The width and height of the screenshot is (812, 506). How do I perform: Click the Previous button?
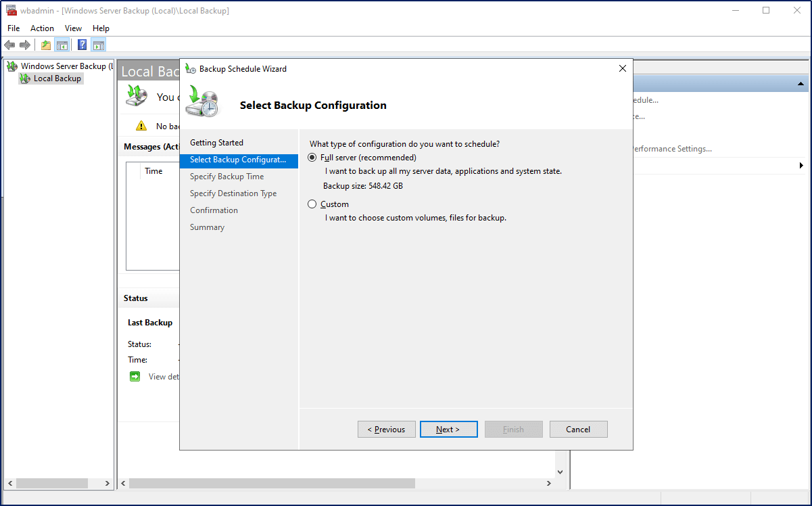click(386, 429)
